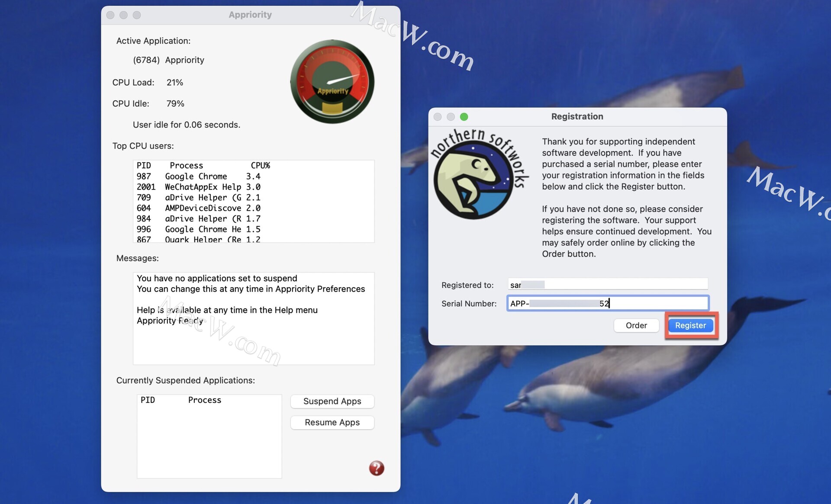Click minimize button on Registration window
Viewport: 831px width, 504px height.
coord(451,117)
